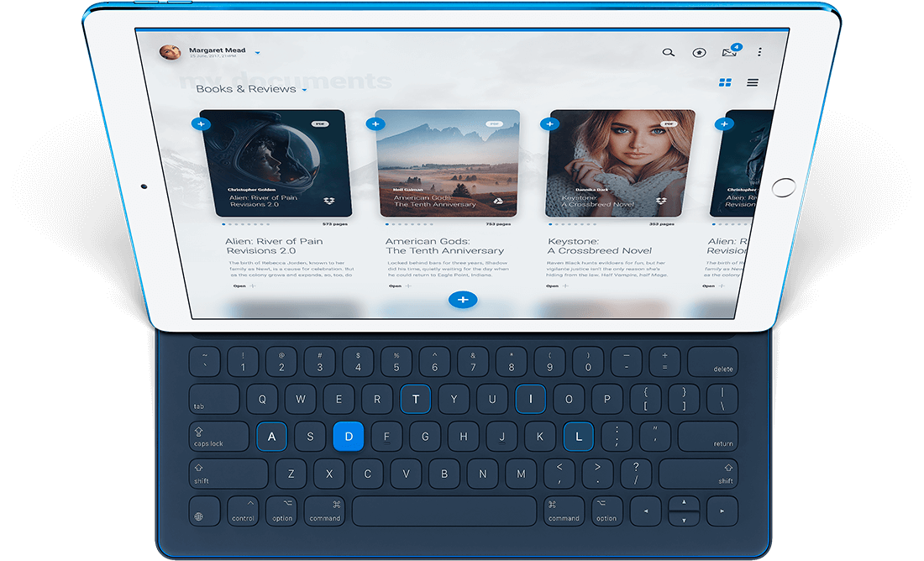Open the inbox envelope with 4 badge

[729, 53]
